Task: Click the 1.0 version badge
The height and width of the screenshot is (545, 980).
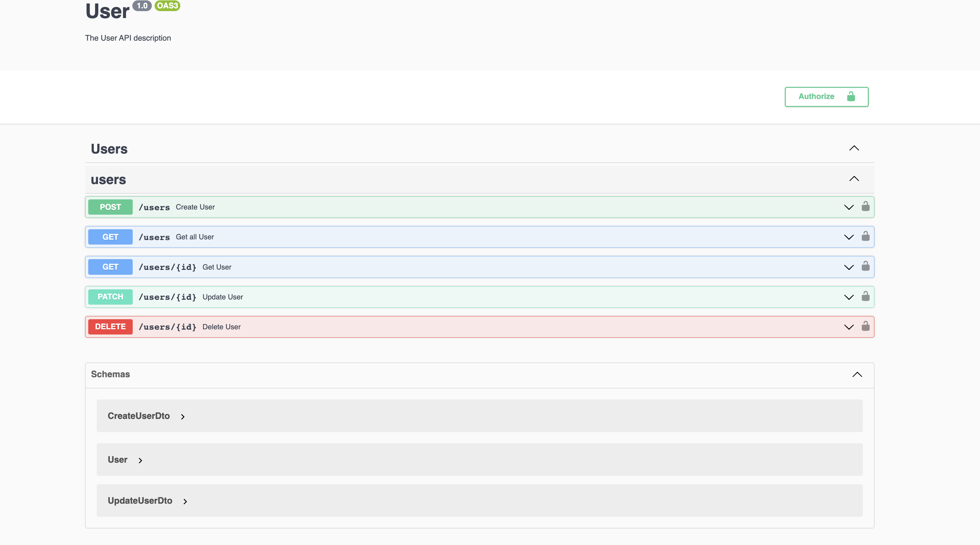Action: point(142,6)
